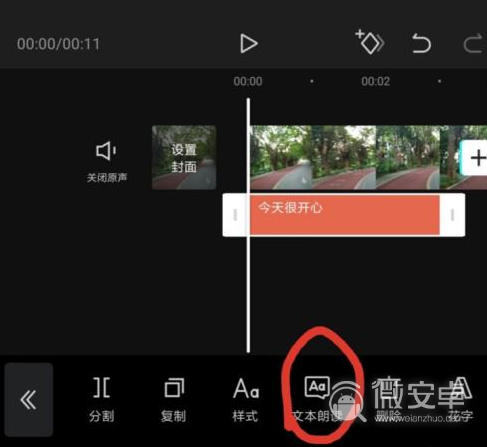Select the 今天很开心 text clip
The height and width of the screenshot is (447, 487).
345,215
